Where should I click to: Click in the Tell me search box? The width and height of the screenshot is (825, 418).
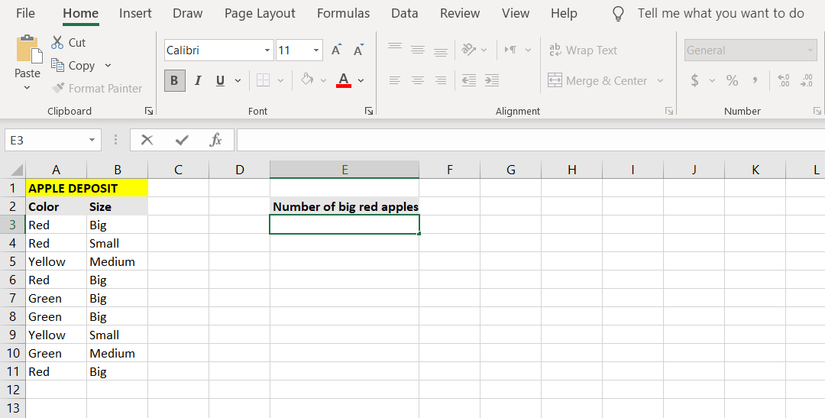click(x=721, y=13)
